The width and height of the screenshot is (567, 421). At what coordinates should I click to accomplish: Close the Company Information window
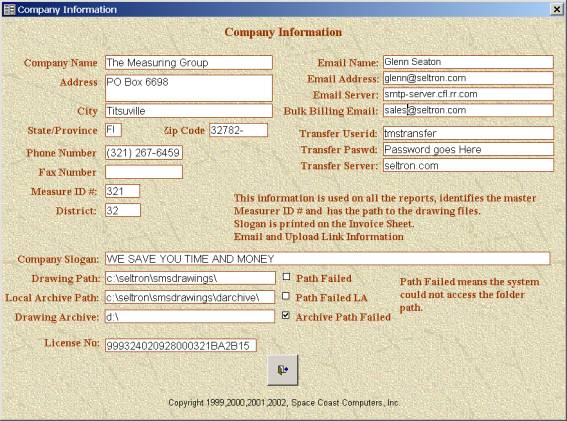click(557, 9)
